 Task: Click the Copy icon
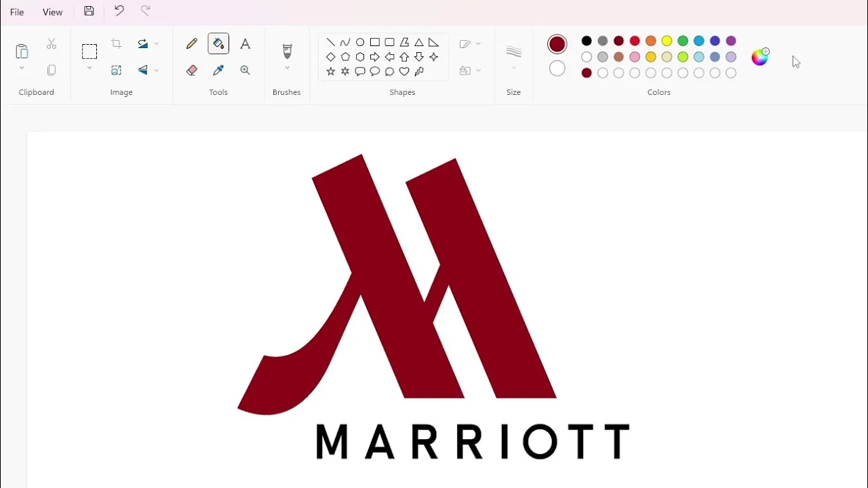(52, 70)
